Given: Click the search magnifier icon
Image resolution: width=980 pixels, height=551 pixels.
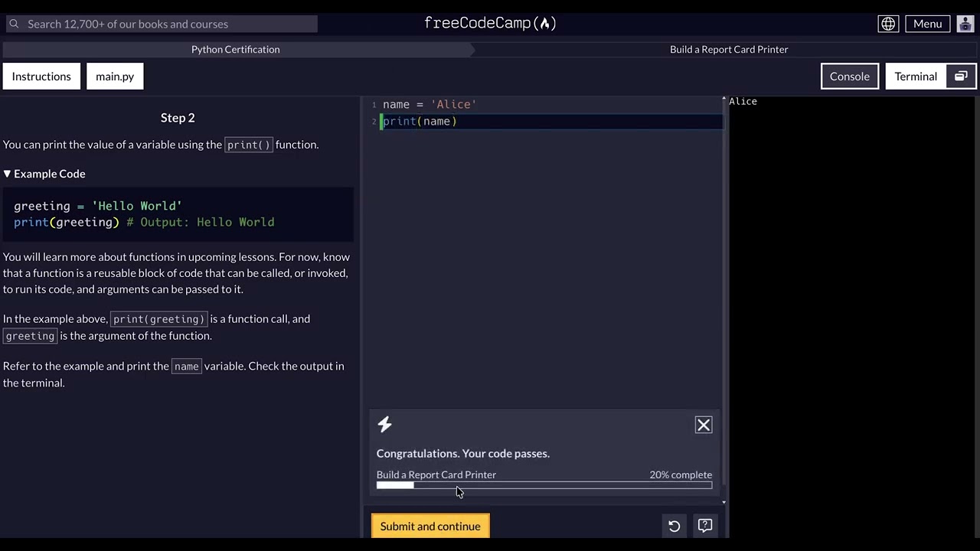Looking at the screenshot, I should click(x=14, y=24).
